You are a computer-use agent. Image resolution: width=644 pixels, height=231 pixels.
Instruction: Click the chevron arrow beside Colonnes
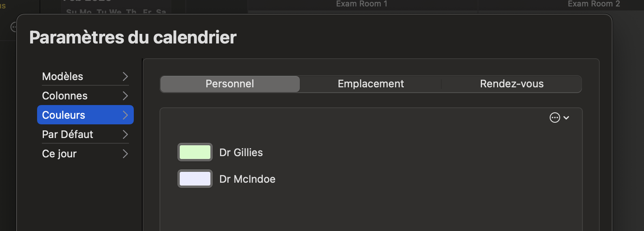coord(125,96)
